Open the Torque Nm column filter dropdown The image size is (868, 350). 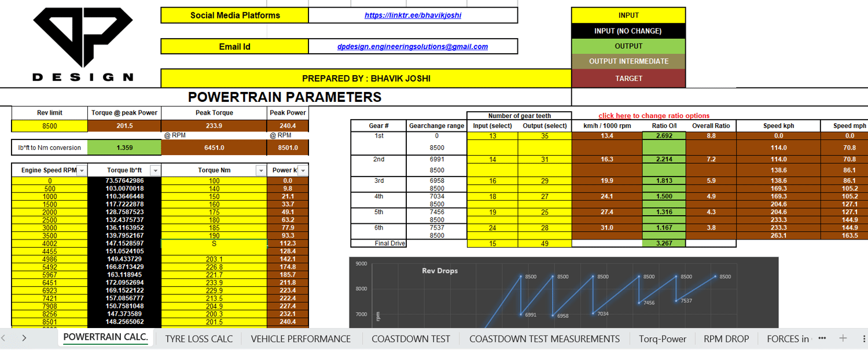[x=260, y=170]
